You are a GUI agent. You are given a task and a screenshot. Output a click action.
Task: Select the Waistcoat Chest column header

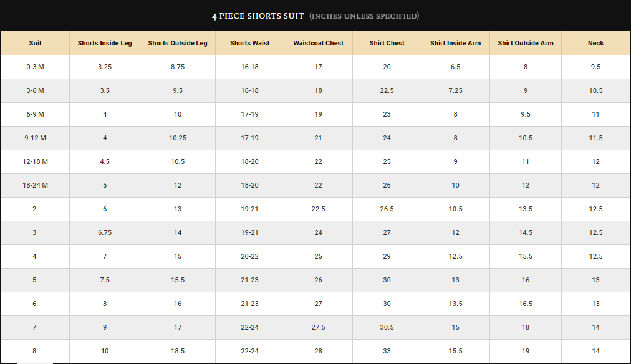click(318, 43)
